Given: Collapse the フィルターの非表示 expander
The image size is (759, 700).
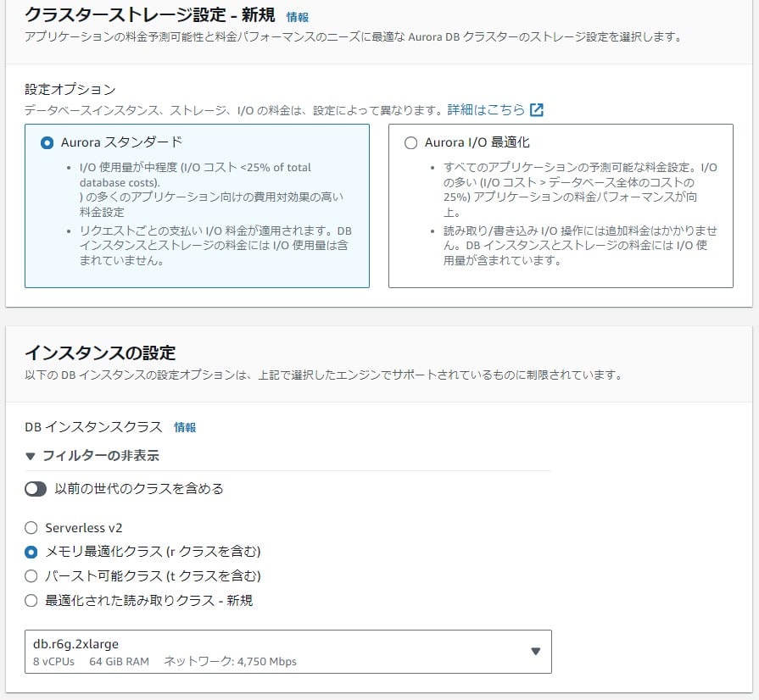Looking at the screenshot, I should pyautogui.click(x=92, y=455).
